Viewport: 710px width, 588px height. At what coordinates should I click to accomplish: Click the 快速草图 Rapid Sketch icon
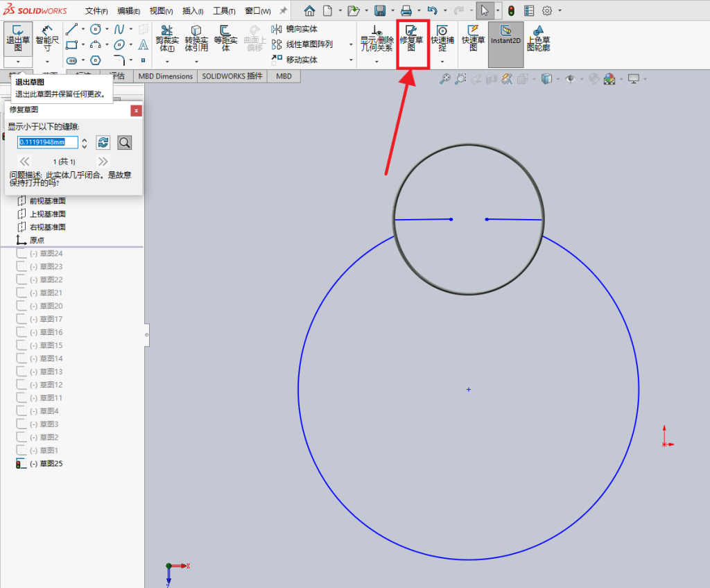(473, 38)
